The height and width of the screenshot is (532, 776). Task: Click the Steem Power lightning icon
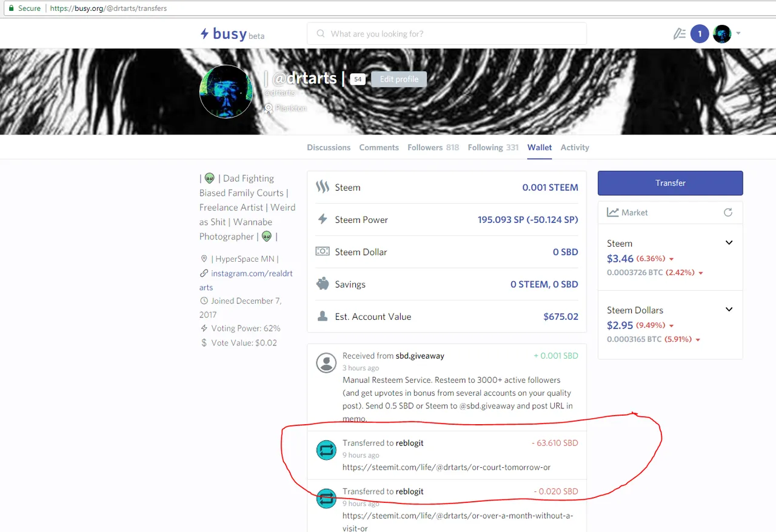(x=323, y=219)
